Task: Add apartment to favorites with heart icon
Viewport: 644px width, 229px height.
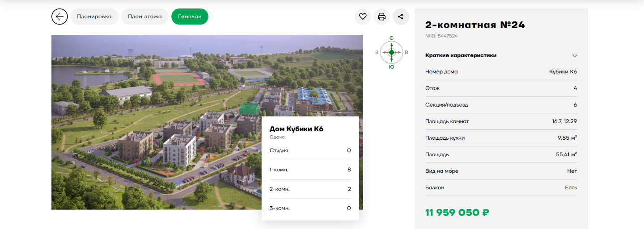Action: (x=363, y=17)
